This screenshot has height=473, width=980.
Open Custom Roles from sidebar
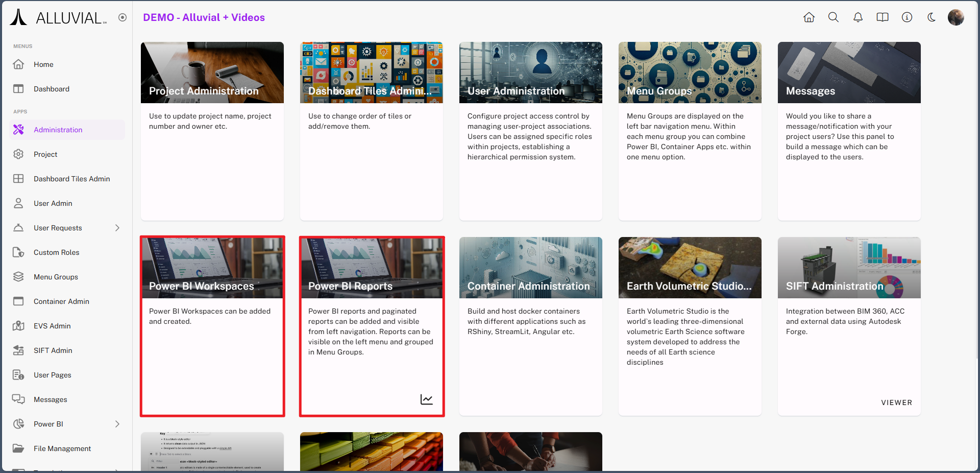point(56,252)
